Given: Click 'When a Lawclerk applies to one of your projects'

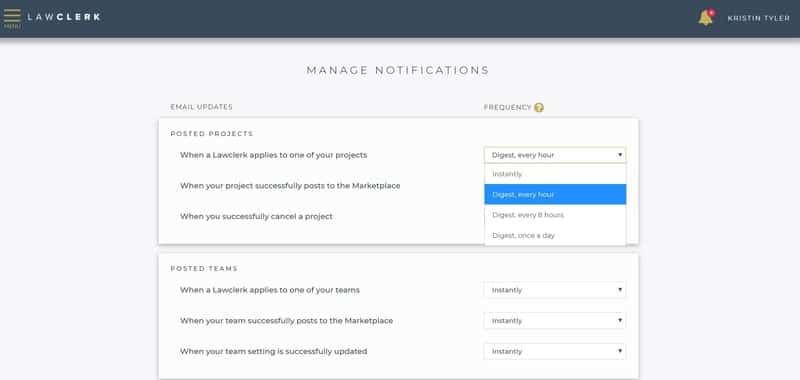Looking at the screenshot, I should [x=273, y=155].
